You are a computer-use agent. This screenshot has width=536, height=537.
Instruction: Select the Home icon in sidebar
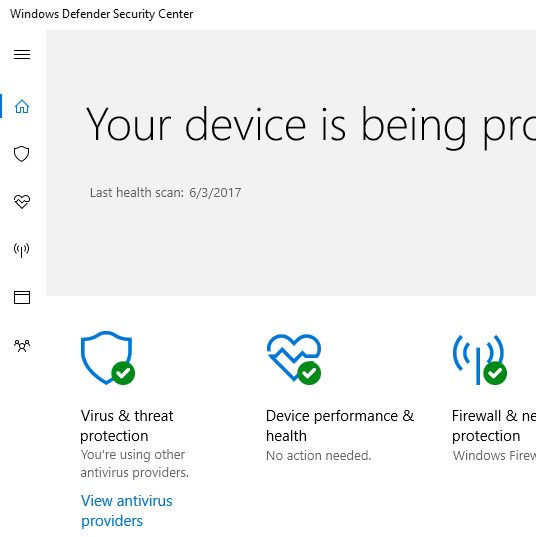pyautogui.click(x=22, y=106)
